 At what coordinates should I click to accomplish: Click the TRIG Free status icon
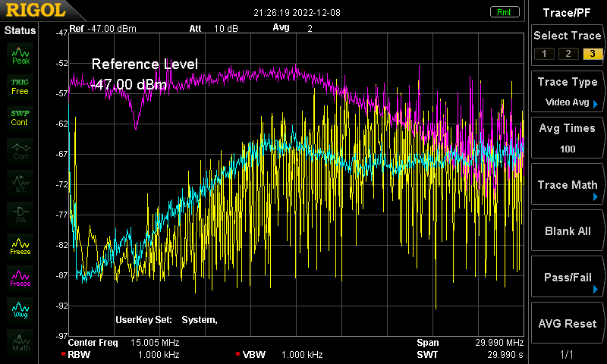click(x=20, y=86)
